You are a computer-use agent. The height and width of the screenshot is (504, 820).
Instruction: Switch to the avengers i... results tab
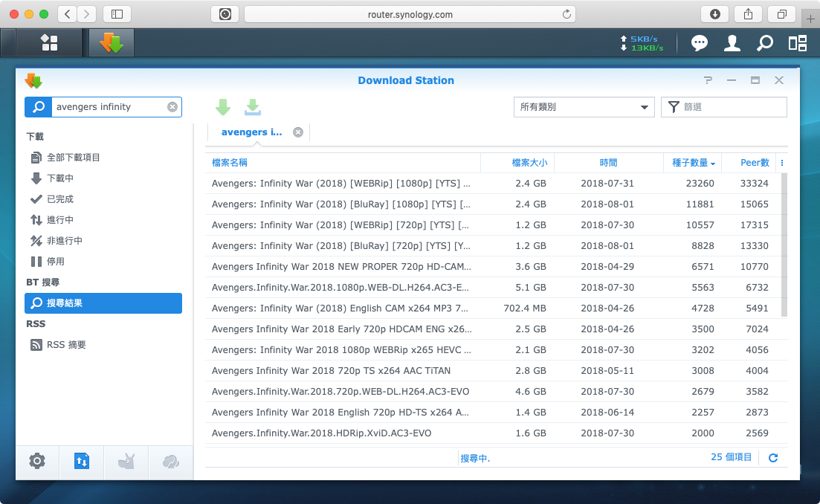click(x=251, y=132)
